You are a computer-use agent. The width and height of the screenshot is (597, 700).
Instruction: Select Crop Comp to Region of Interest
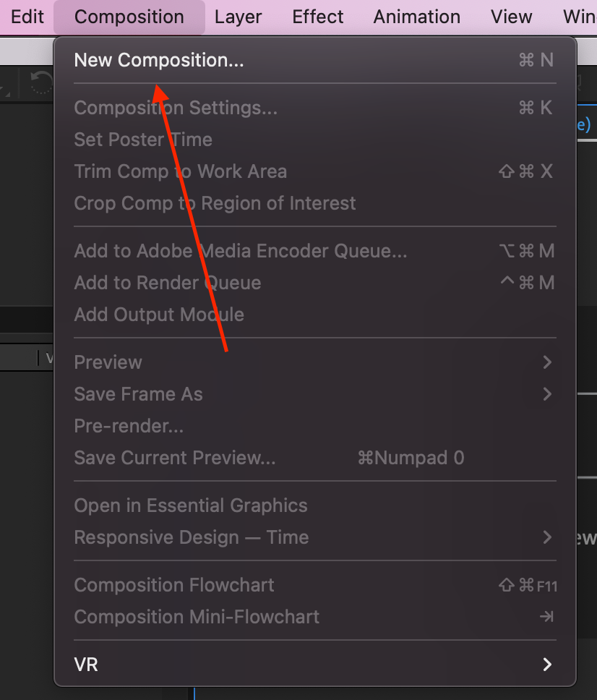215,203
